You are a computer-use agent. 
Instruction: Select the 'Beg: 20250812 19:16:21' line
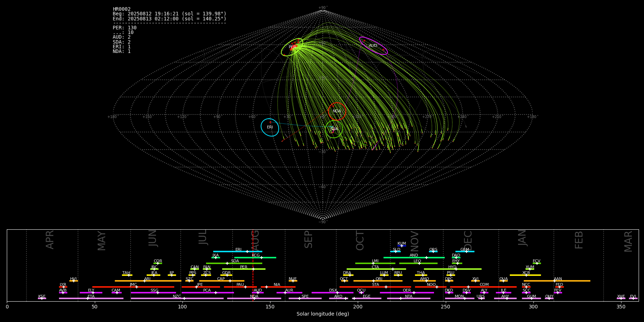tap(170, 14)
